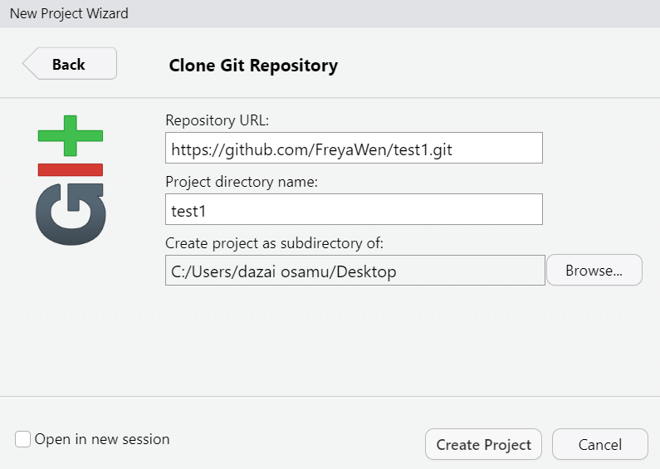Click the subdirectory path field showing Desktop
The image size is (660, 469).
pos(354,270)
